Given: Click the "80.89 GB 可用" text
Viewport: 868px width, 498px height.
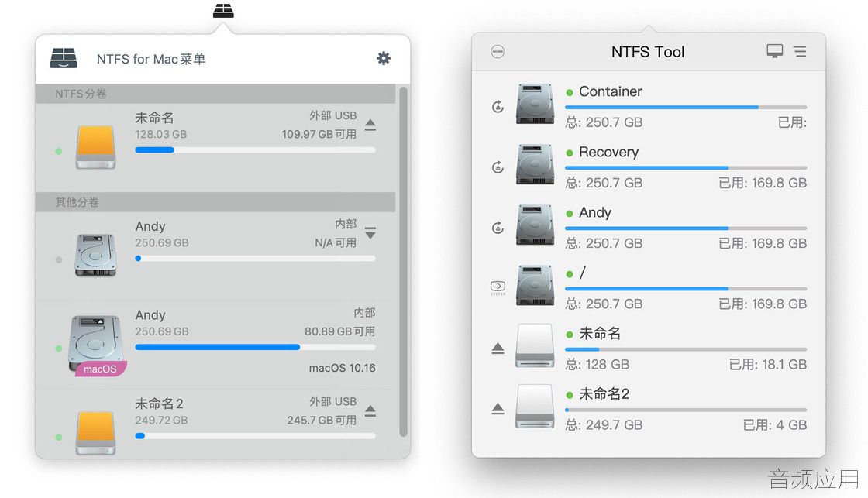Looking at the screenshot, I should pyautogui.click(x=340, y=331).
